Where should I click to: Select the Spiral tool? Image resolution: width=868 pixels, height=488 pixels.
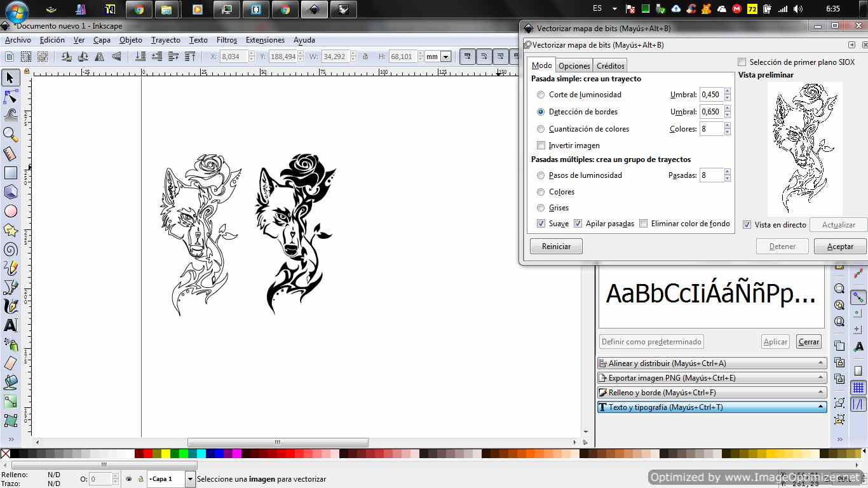[x=10, y=249]
